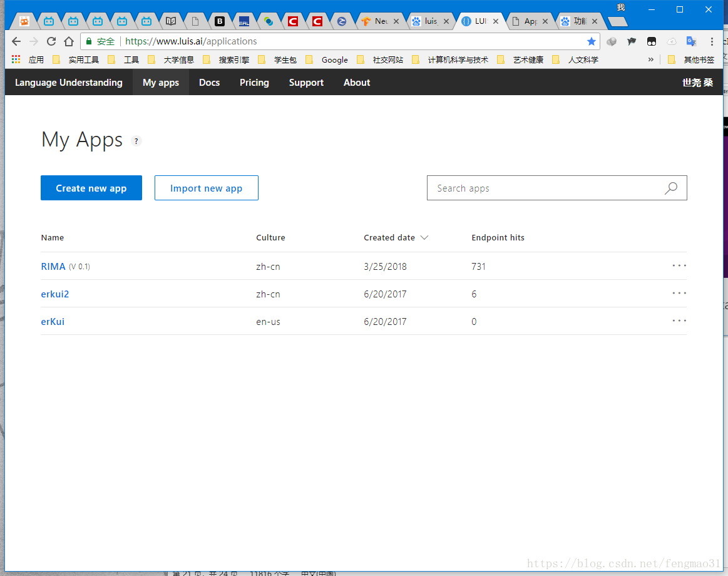Image resolution: width=728 pixels, height=576 pixels.
Task: Show hidden bookmarks with chevron
Action: 651,59
